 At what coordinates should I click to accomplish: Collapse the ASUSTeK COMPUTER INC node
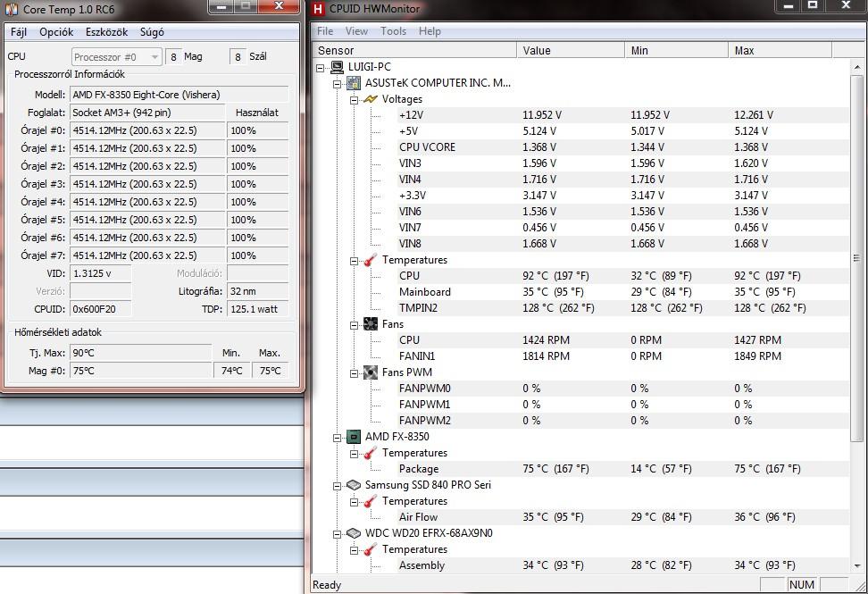point(338,84)
